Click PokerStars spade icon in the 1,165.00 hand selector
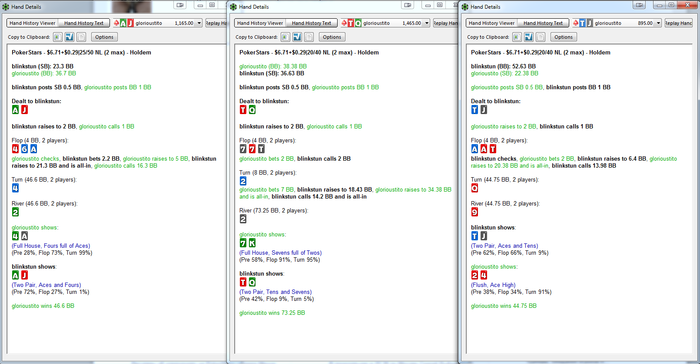 point(117,23)
